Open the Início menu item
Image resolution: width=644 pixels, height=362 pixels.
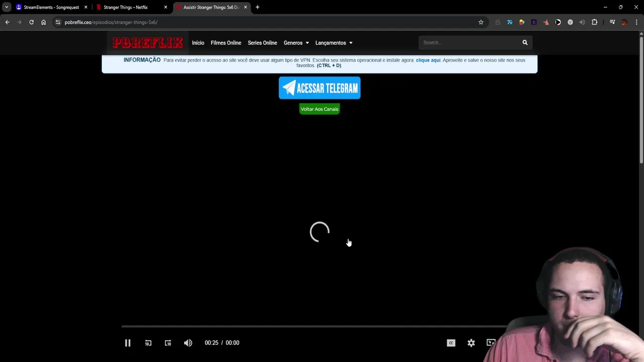pos(198,43)
